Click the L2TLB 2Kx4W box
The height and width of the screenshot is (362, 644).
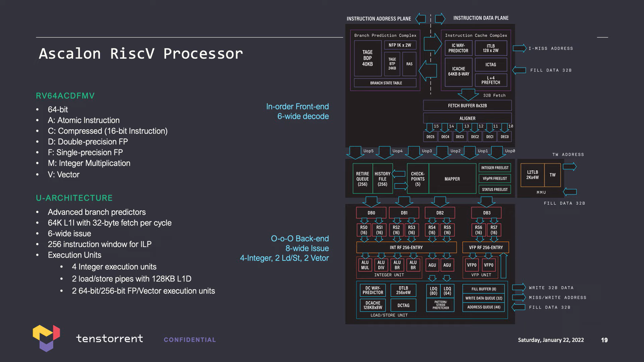(x=532, y=175)
